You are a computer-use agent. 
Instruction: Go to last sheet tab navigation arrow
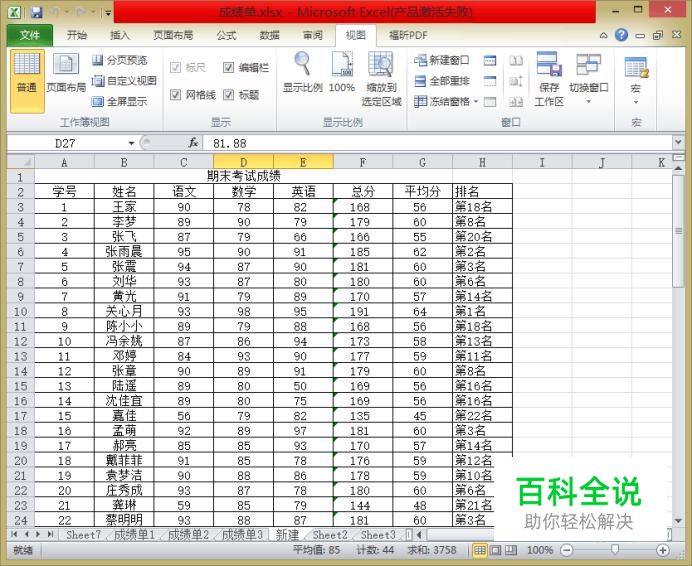click(50, 534)
